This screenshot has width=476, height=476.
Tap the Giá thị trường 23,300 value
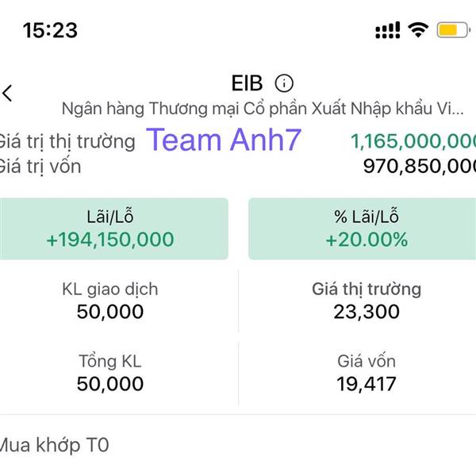367,312
